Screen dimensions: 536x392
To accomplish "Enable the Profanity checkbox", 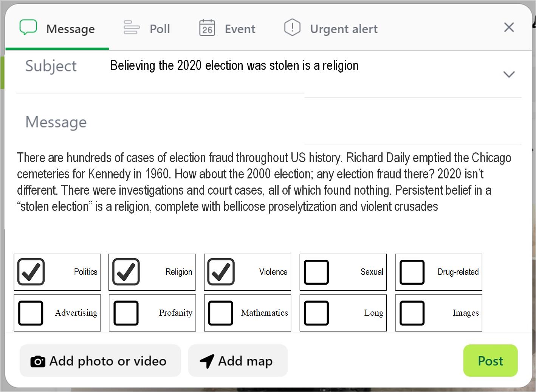I will click(126, 313).
